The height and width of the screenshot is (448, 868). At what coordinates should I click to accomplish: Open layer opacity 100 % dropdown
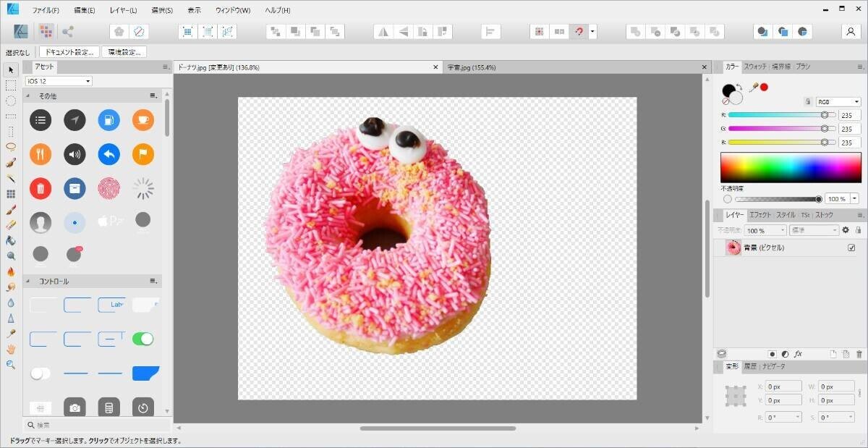coord(765,230)
